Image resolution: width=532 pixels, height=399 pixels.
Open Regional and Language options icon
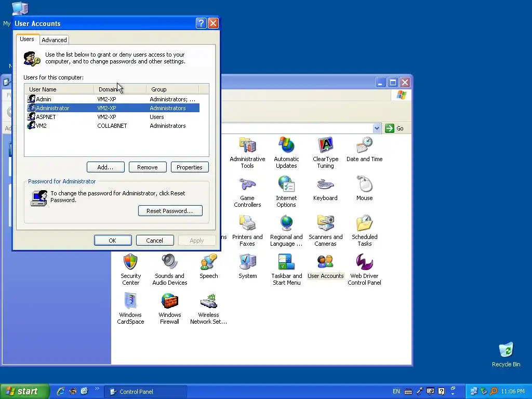pyautogui.click(x=286, y=231)
